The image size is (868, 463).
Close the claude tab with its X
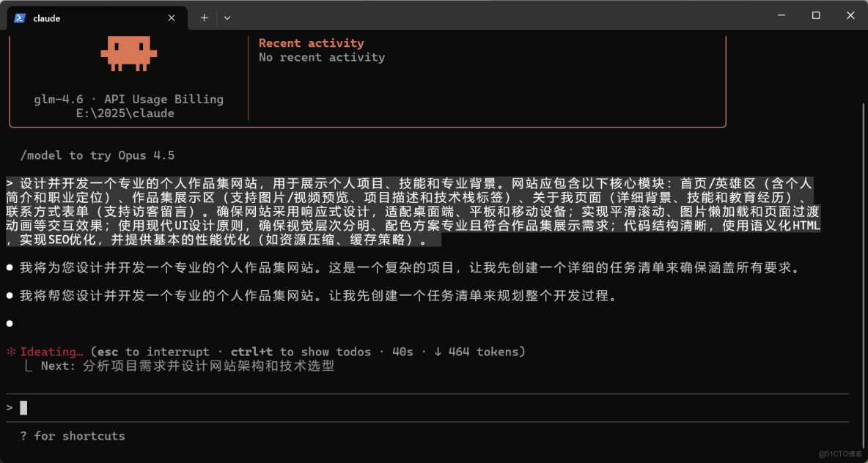pyautogui.click(x=171, y=18)
